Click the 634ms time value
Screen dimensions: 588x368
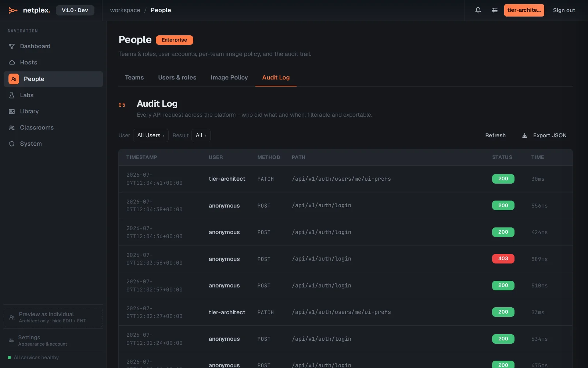(539, 339)
